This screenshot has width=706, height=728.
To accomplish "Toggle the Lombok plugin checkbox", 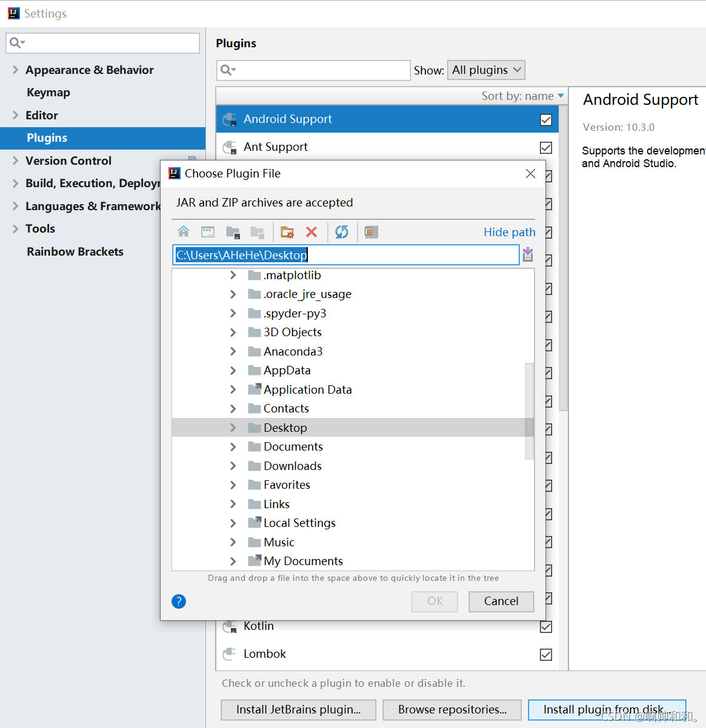I will pos(546,655).
